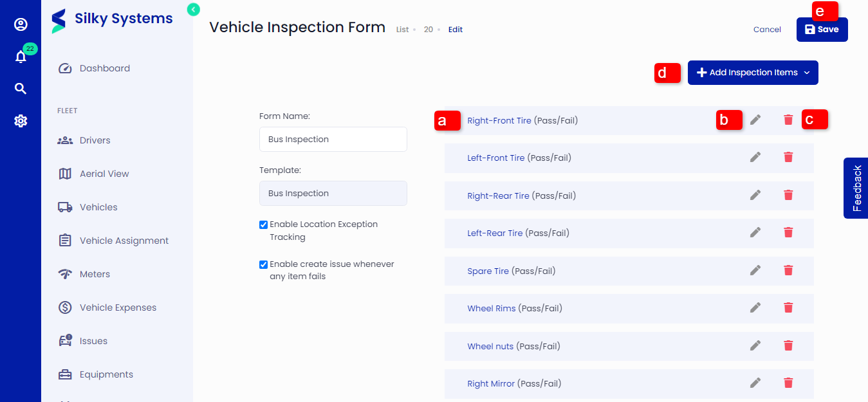The image size is (868, 402).
Task: Go to Vehicles in the sidebar
Action: 98,207
